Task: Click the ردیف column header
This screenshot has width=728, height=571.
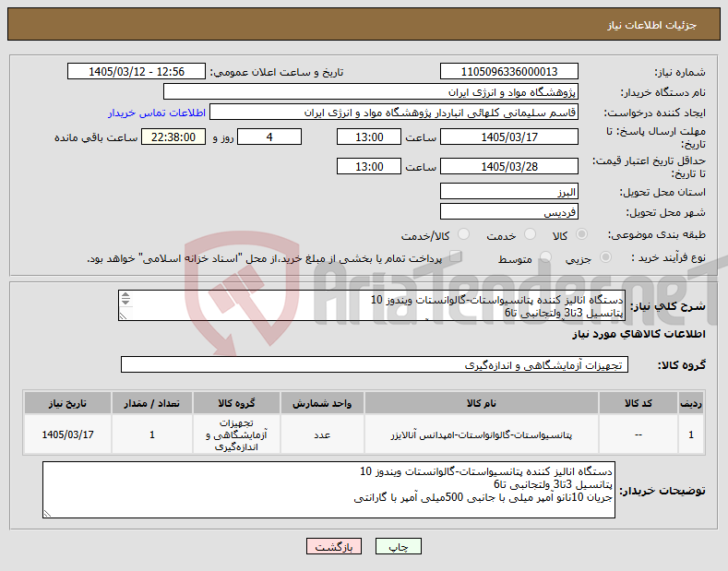Action: [x=691, y=403]
